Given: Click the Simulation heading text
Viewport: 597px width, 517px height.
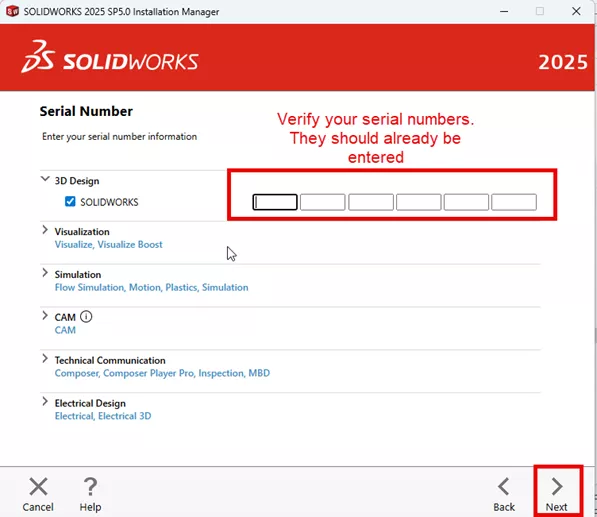Looking at the screenshot, I should click(x=78, y=274).
